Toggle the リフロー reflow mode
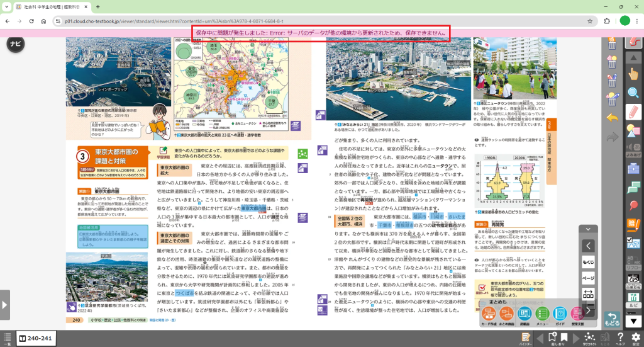 tap(633, 262)
